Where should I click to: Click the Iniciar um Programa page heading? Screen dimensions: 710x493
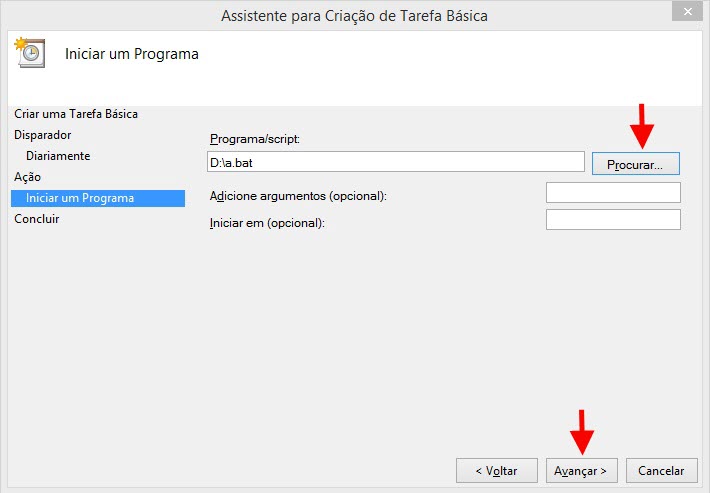[x=132, y=54]
